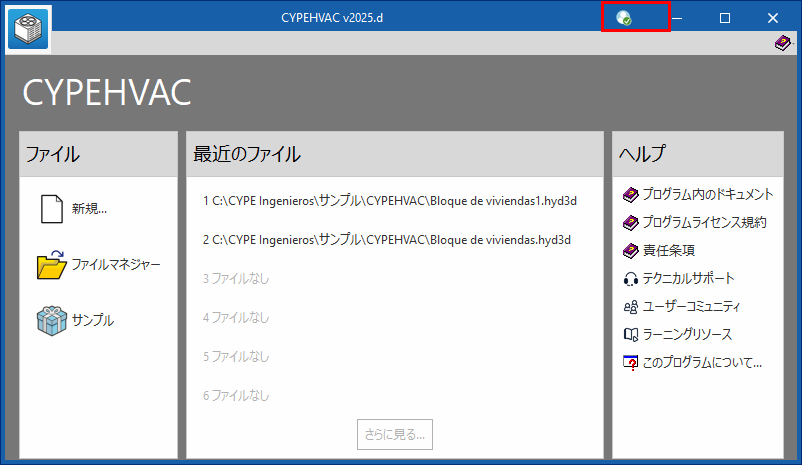Screen dimensions: 802x465
Task: Open recent file Bloque de viviendas.hyd3d
Action: 387,240
